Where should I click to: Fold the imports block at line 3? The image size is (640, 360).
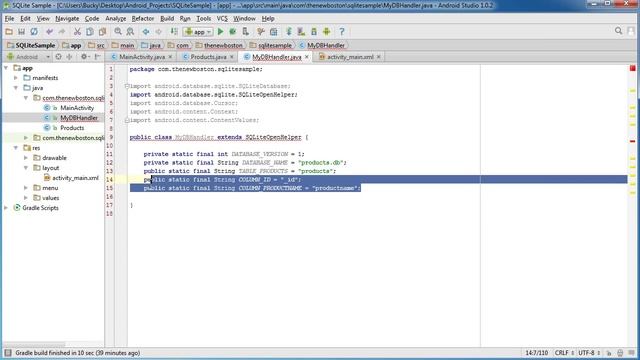[127, 86]
